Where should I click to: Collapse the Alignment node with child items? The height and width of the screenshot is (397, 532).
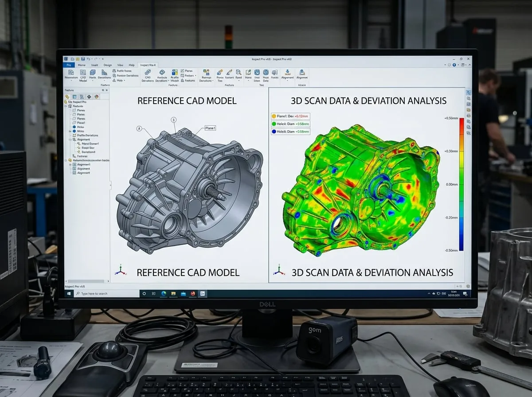[70, 140]
